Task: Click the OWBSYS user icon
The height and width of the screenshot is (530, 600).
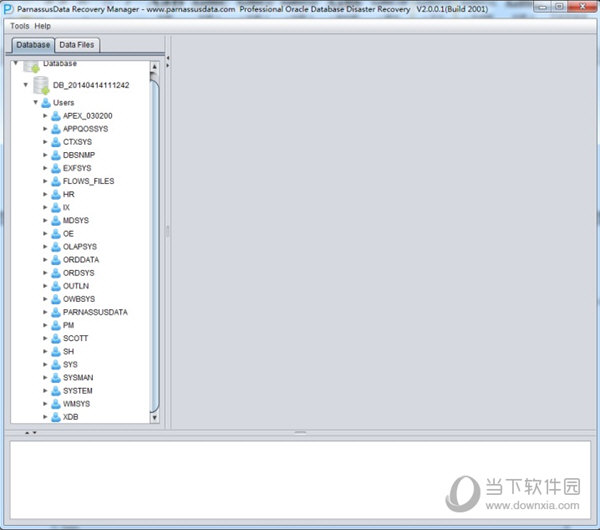Action: pyautogui.click(x=56, y=299)
